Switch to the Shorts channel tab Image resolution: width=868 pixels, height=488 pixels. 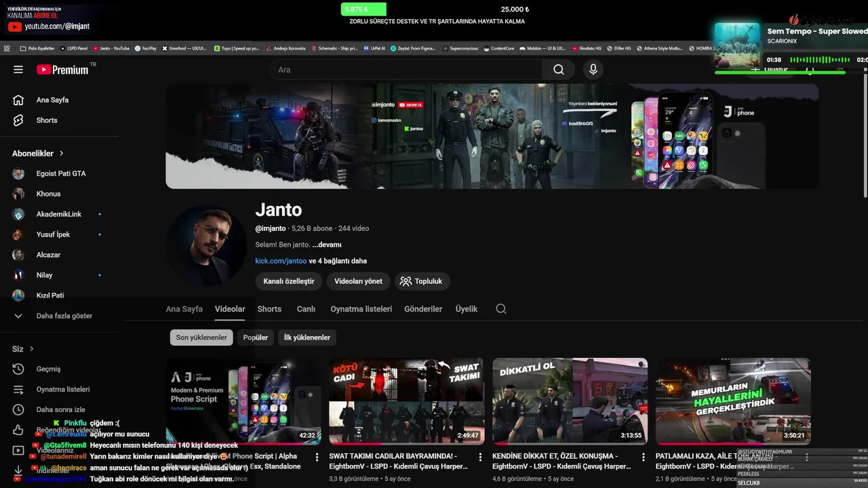[269, 309]
